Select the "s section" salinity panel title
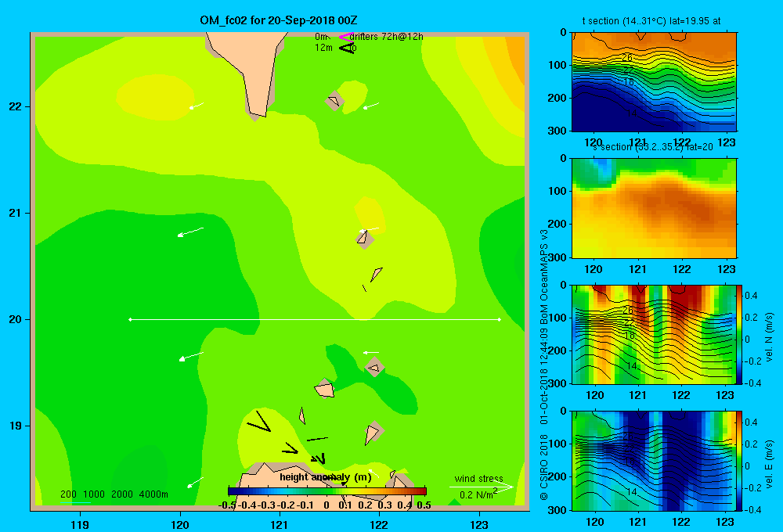This screenshot has height=532, width=783. coord(653,147)
